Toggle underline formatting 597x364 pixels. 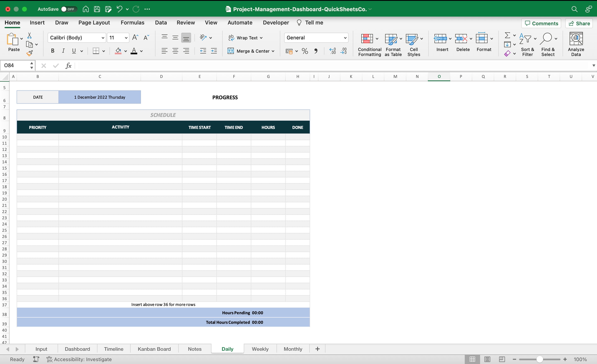(74, 51)
